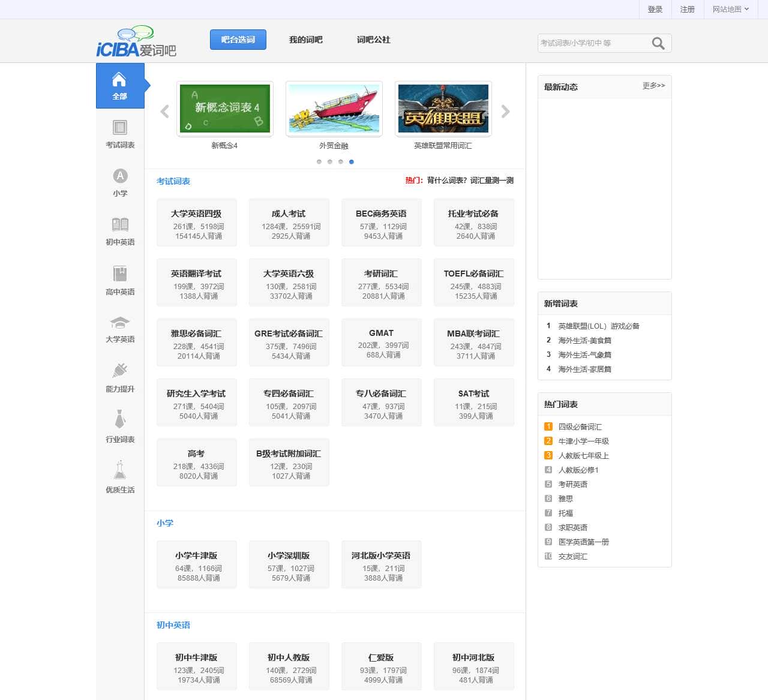Select third carousel pagination dot
Image resolution: width=768 pixels, height=700 pixels.
[341, 162]
